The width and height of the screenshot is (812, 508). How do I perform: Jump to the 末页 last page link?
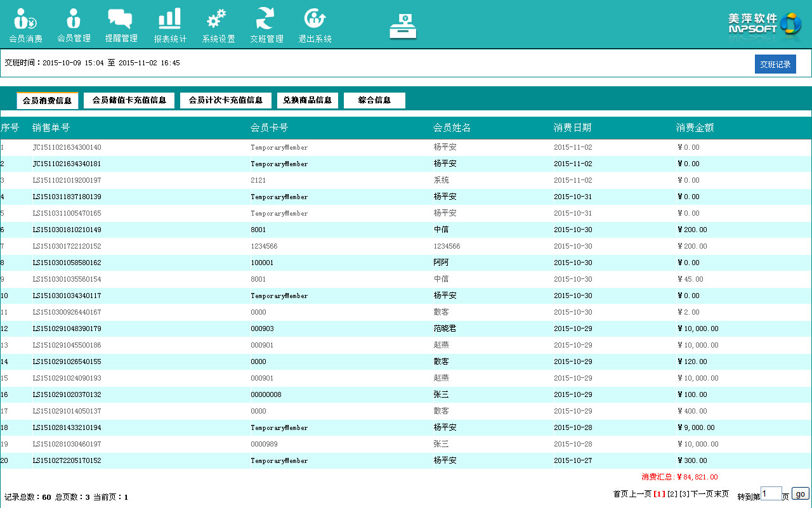pos(721,494)
